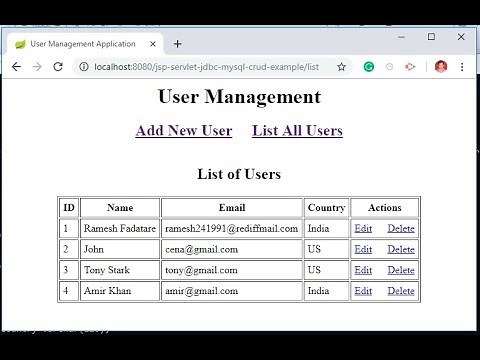Click the gray circular extension icon
The height and width of the screenshot is (360, 480).
pos(389,67)
